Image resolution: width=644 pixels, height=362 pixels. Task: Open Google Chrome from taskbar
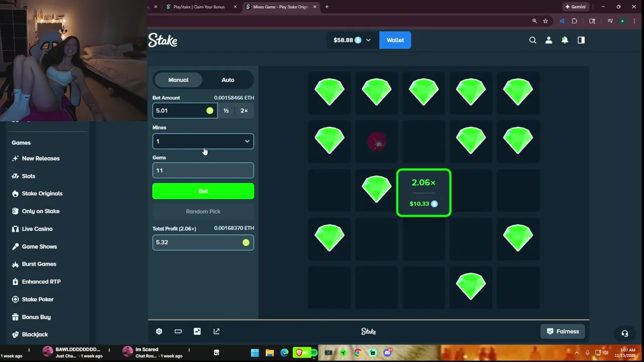[x=358, y=353]
